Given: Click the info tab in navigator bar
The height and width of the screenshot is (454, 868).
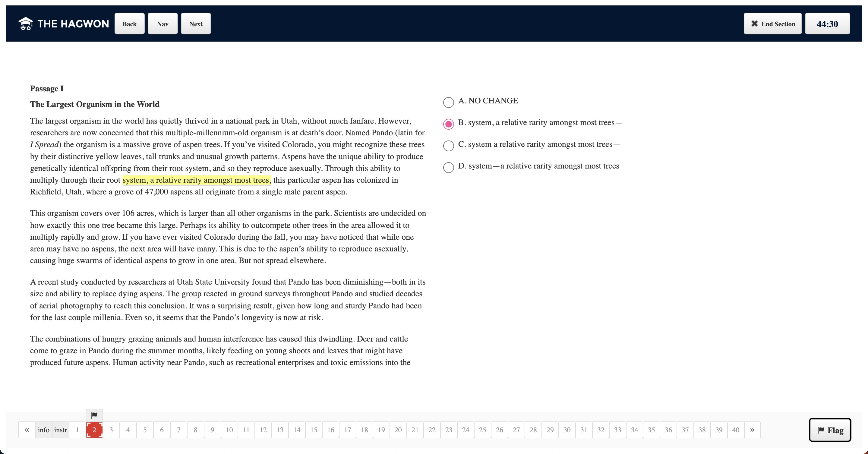Looking at the screenshot, I should coord(43,429).
